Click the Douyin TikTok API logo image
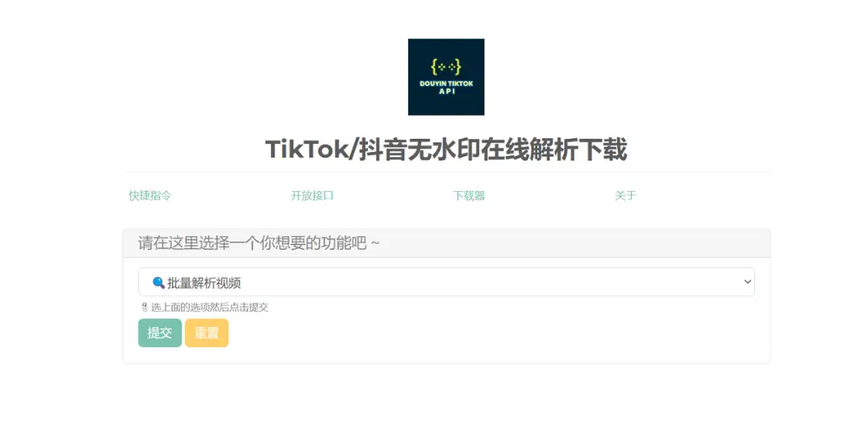This screenshot has height=434, width=868. 446,77
